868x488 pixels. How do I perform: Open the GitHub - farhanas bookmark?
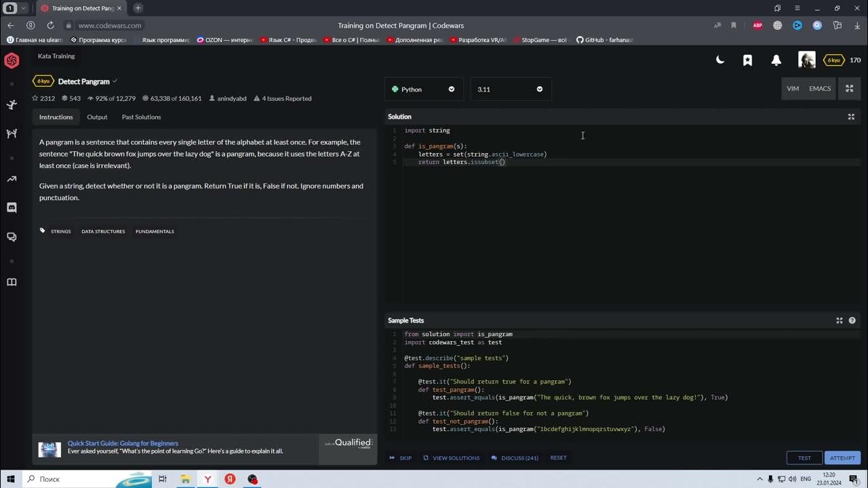pyautogui.click(x=604, y=40)
